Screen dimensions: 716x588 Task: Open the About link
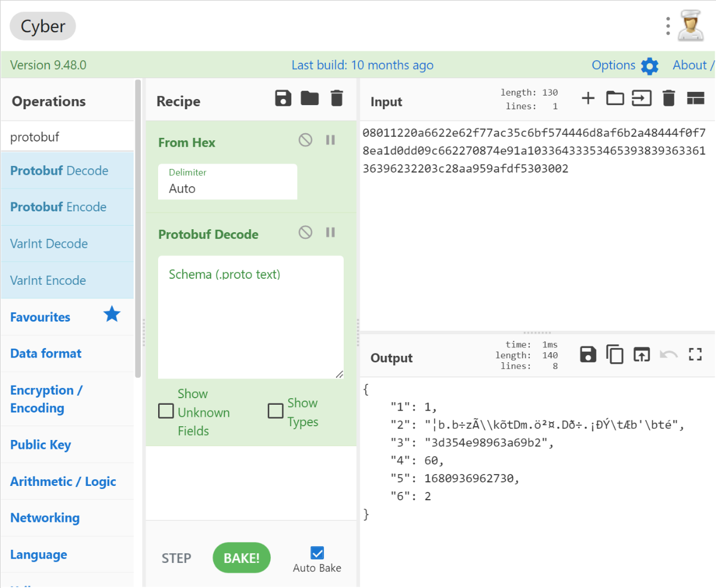693,65
